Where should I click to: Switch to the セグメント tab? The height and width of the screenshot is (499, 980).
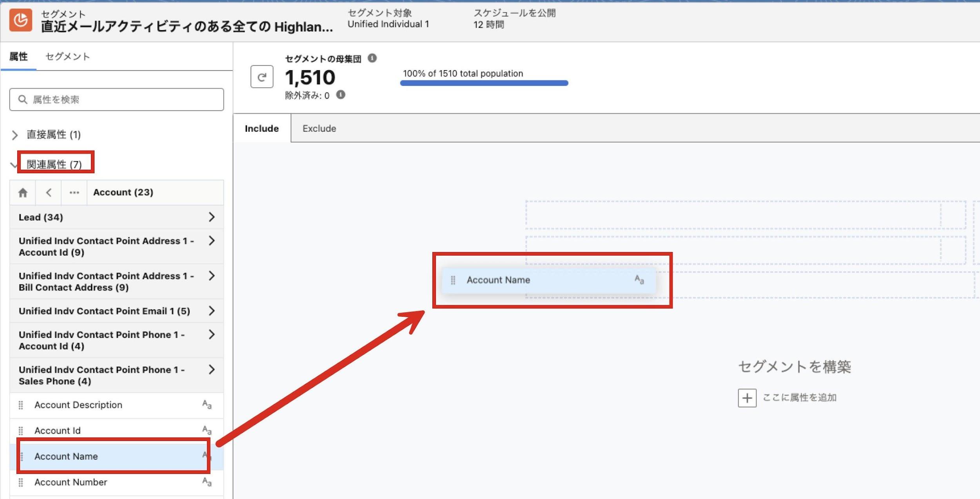point(67,57)
